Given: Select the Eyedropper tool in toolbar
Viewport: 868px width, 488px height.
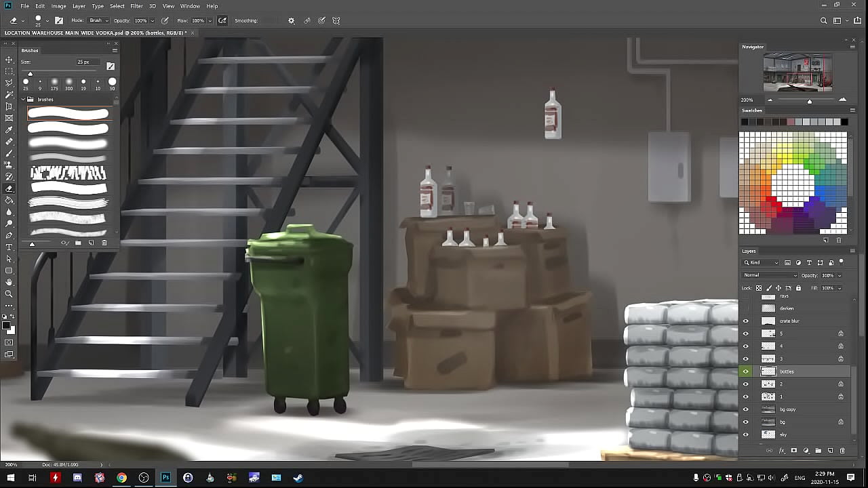Looking at the screenshot, I should [9, 130].
